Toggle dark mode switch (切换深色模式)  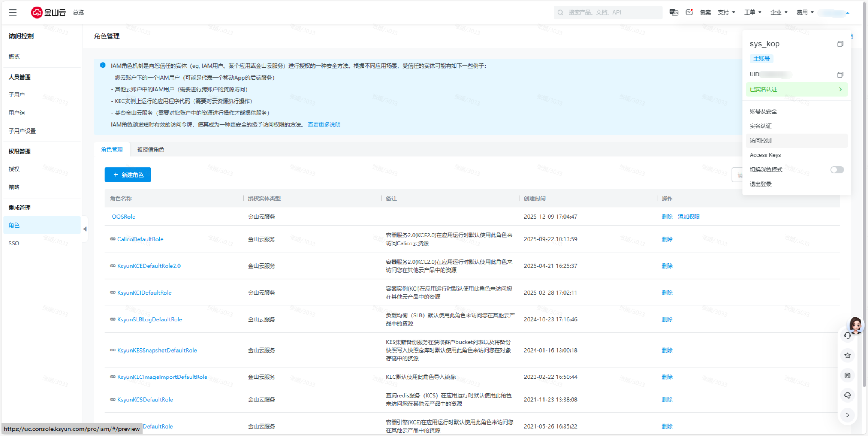(837, 170)
